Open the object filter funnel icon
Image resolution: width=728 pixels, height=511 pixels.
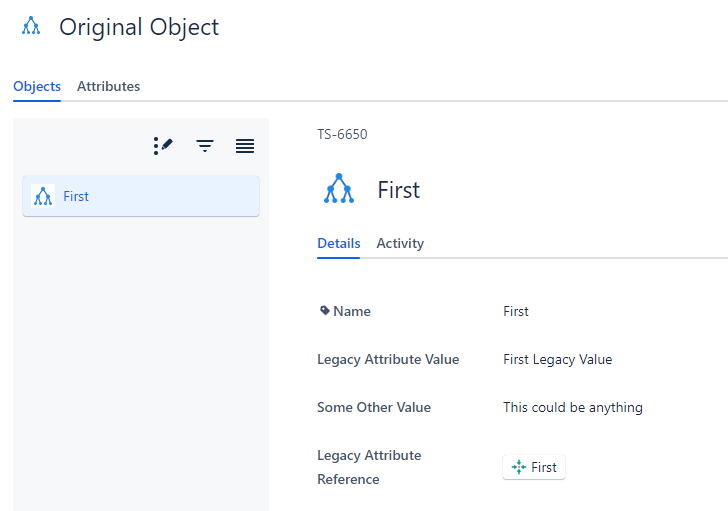coord(205,146)
